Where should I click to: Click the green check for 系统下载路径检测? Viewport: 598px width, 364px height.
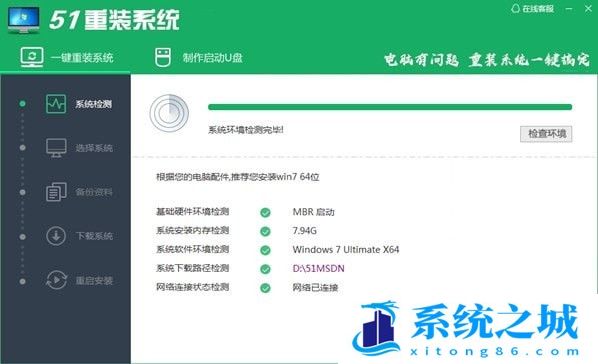tap(265, 269)
